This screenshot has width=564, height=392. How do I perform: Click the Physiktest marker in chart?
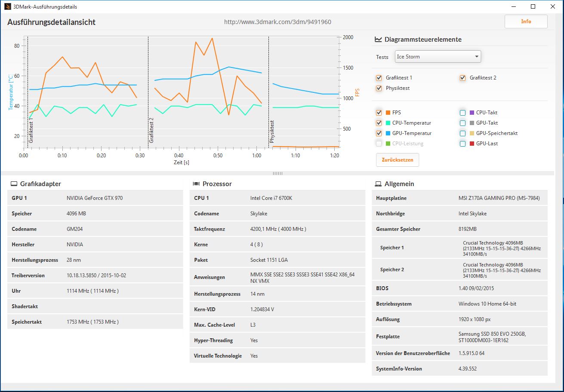click(x=272, y=132)
